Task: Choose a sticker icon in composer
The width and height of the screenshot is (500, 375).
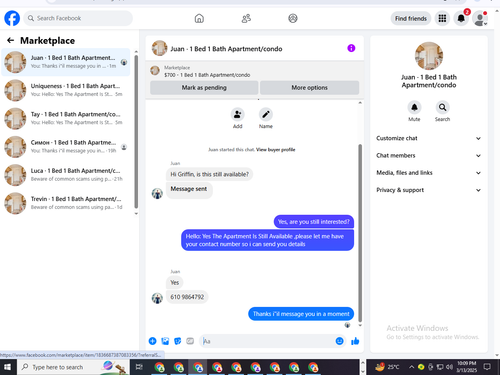Action: point(178,341)
